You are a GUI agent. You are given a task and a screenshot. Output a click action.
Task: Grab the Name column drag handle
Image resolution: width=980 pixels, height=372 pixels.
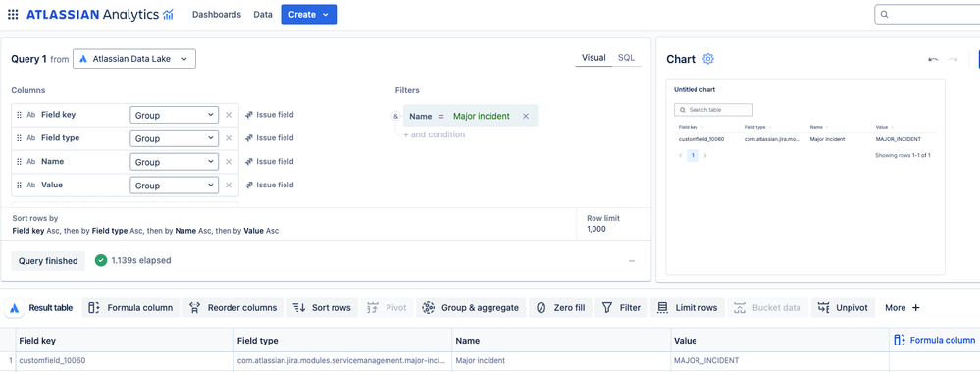[19, 161]
